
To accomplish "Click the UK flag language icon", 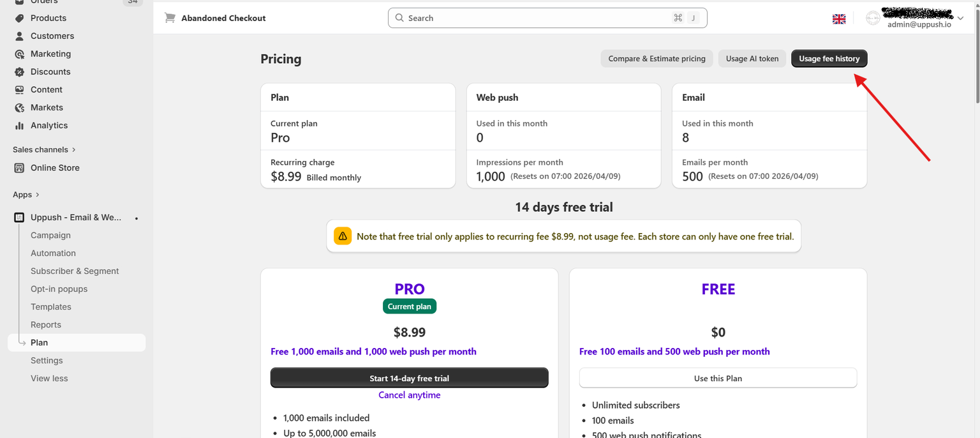I will 839,19.
